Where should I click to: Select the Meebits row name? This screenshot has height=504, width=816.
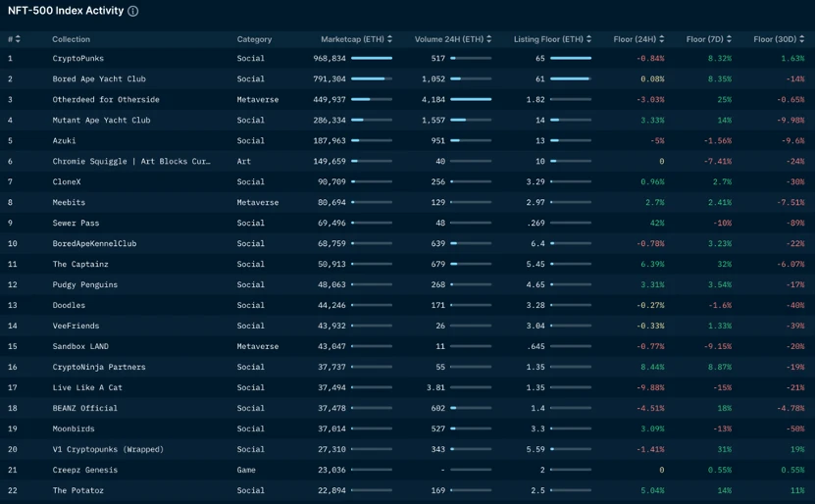coord(69,202)
